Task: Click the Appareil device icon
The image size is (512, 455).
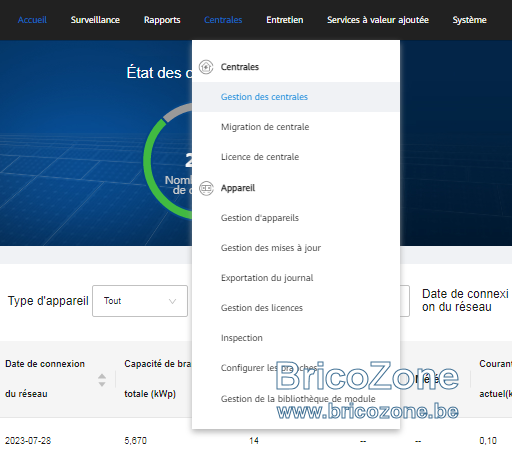Action: click(206, 188)
